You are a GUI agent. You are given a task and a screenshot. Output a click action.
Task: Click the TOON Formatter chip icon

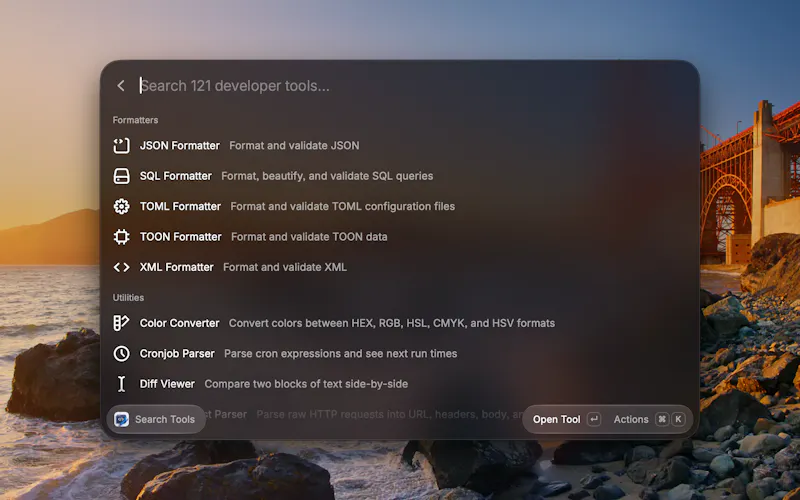(121, 237)
